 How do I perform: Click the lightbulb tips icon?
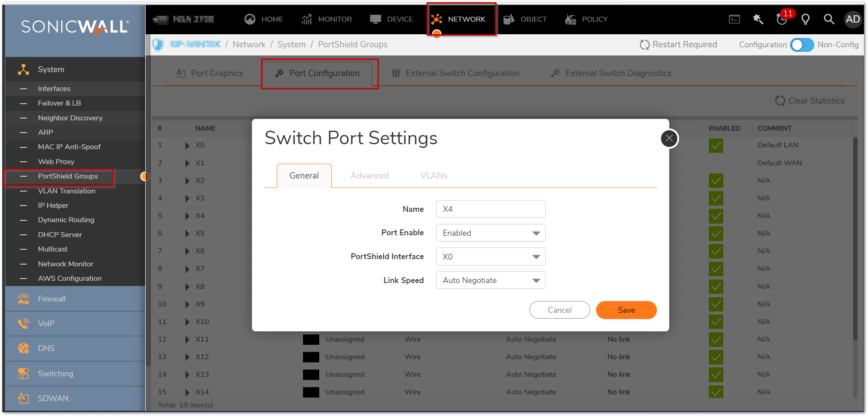tap(805, 19)
